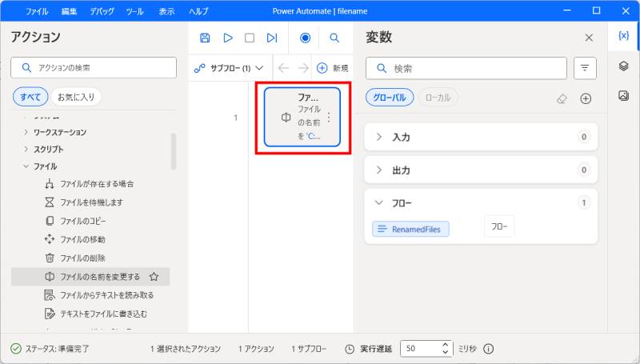The image size is (640, 364).
Task: Click the 1 アクション status text
Action: (256, 349)
